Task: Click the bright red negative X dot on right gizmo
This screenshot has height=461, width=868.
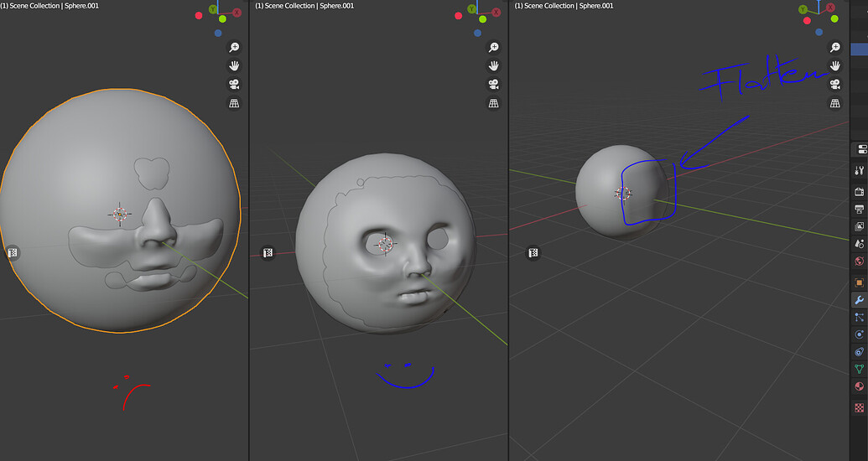Action: [807, 20]
